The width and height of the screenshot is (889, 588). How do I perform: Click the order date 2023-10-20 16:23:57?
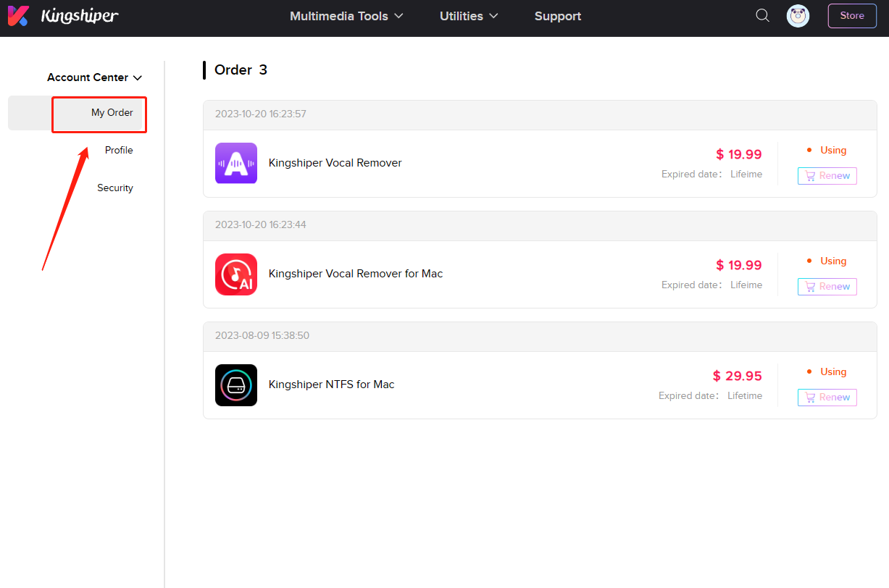coord(261,114)
